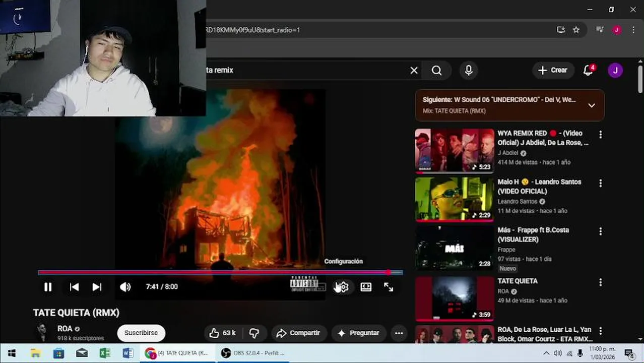Viewport: 644px width, 363px height.
Task: Bookmark this page with the star
Action: pos(576,30)
